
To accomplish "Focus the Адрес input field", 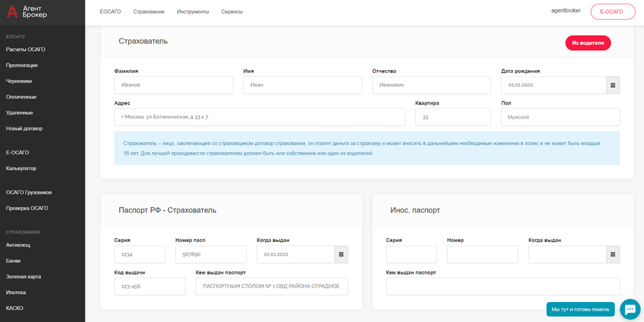I will (x=259, y=117).
